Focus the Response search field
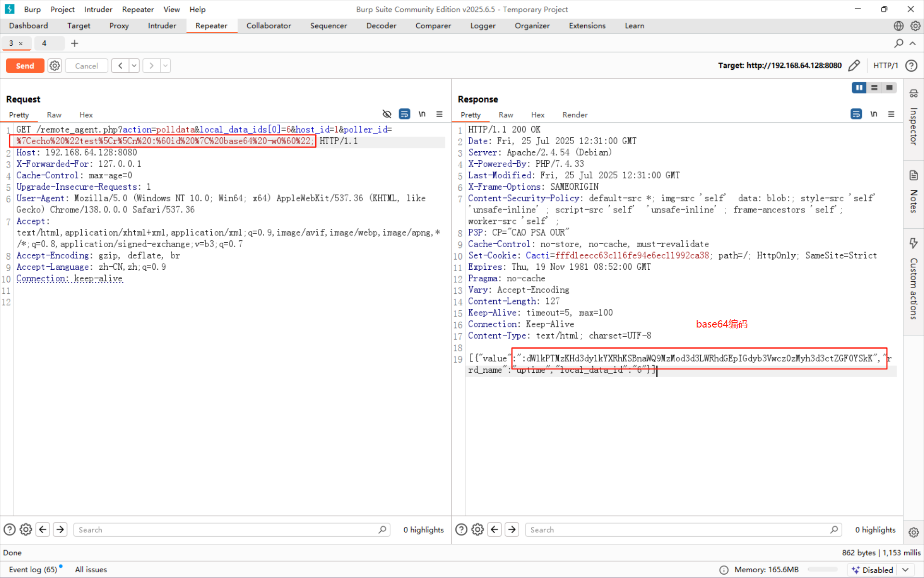924x578 pixels. (683, 529)
